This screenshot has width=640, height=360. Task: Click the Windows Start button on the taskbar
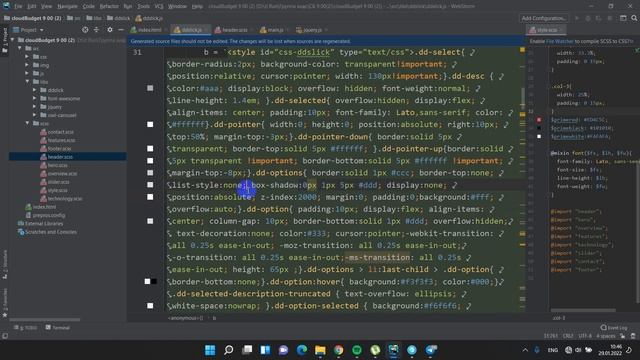point(210,350)
